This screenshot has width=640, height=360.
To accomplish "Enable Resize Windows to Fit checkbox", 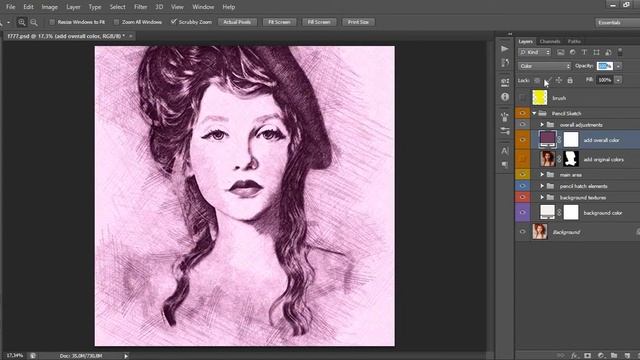I will pyautogui.click(x=52, y=22).
